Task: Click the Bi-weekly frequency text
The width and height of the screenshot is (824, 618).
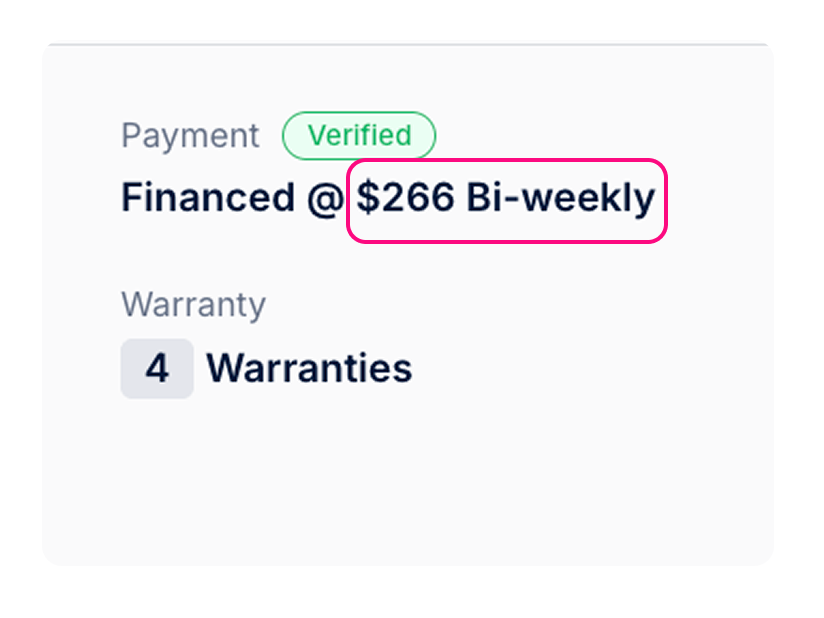Action: click(560, 199)
